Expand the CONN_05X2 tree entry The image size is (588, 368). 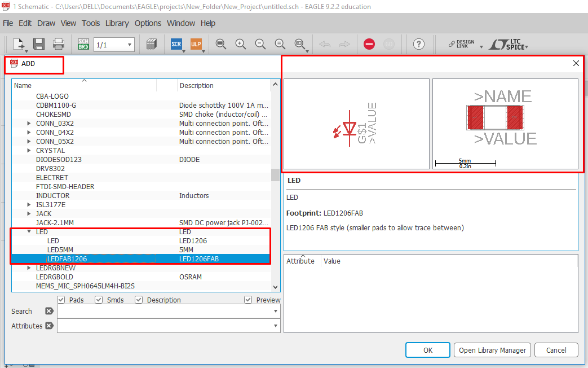[x=29, y=141]
